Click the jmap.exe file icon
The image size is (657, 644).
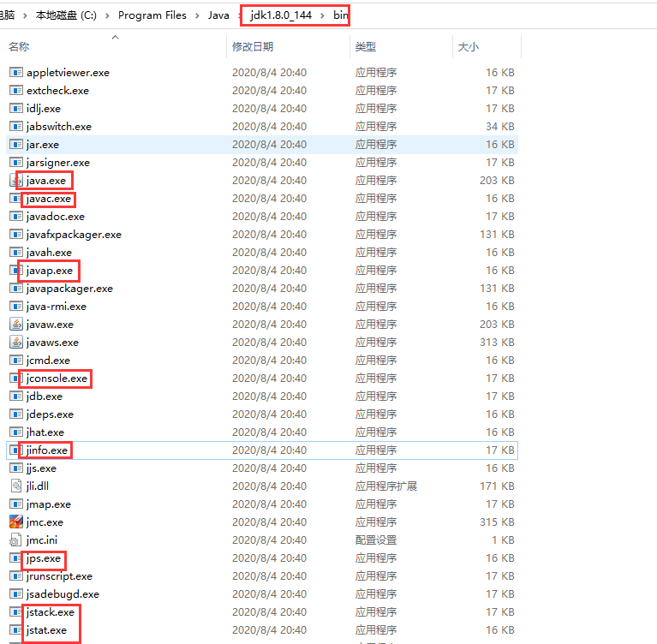coord(16,504)
